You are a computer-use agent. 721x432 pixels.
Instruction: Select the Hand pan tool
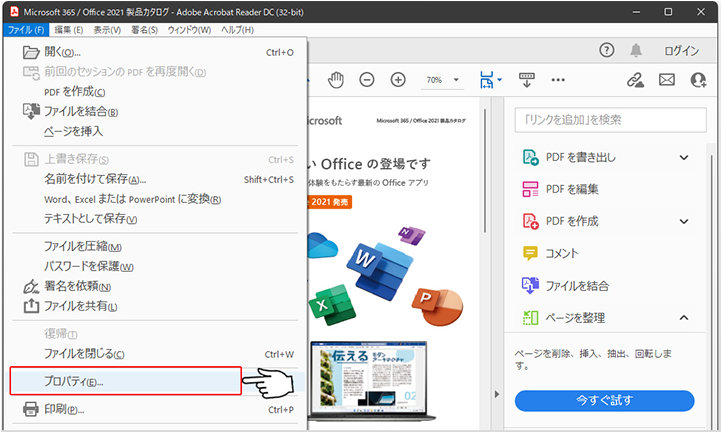(x=336, y=80)
